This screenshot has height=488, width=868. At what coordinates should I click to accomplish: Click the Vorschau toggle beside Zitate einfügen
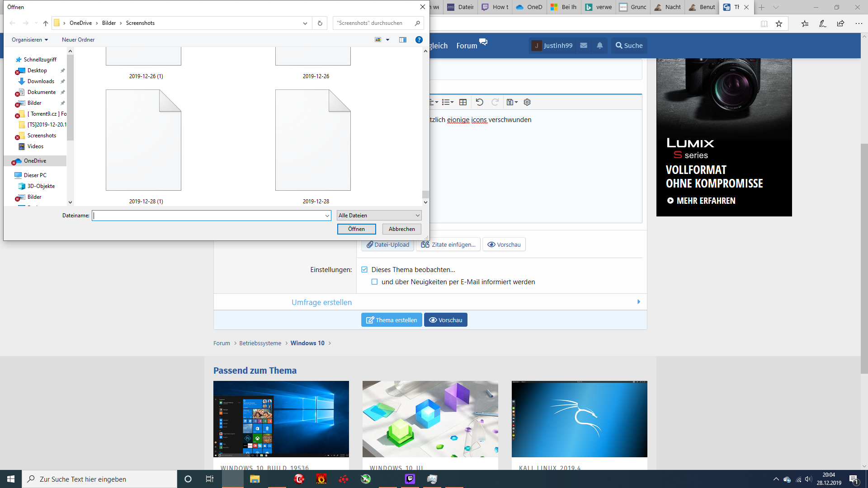click(x=504, y=244)
